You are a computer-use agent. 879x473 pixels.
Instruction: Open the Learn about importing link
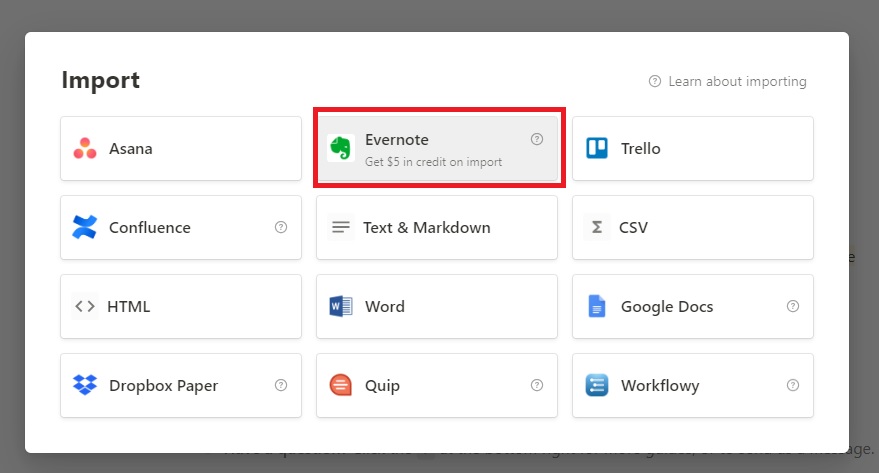point(737,81)
